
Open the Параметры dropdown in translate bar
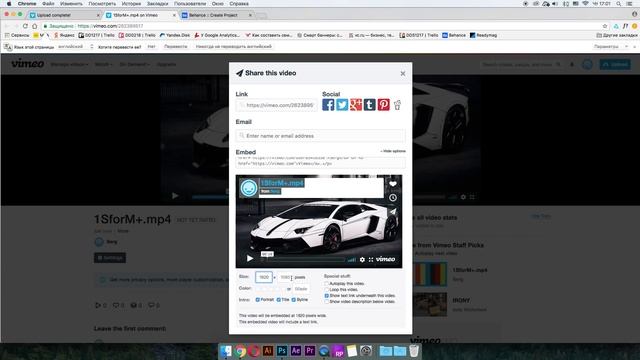pyautogui.click(x=610, y=47)
